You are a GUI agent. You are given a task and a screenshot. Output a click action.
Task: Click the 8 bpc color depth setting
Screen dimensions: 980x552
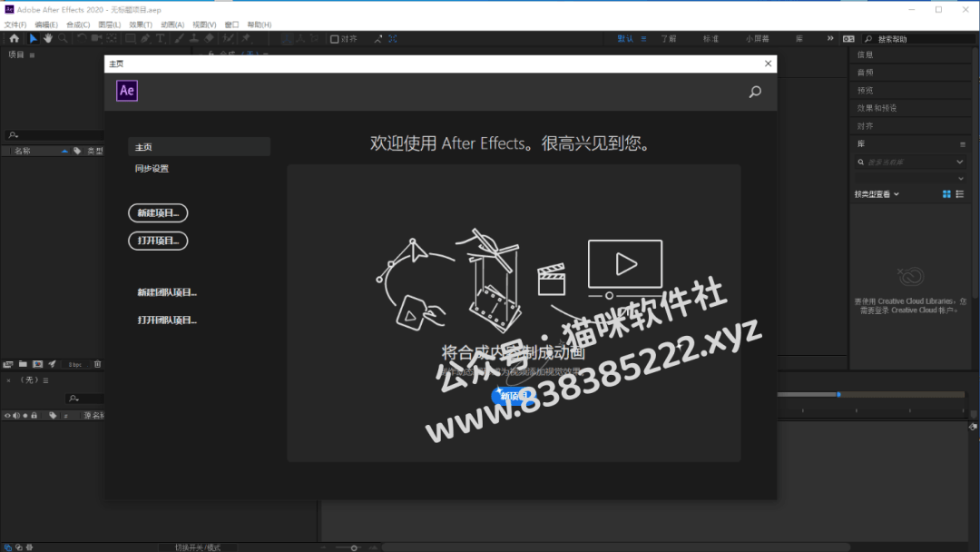(x=75, y=364)
